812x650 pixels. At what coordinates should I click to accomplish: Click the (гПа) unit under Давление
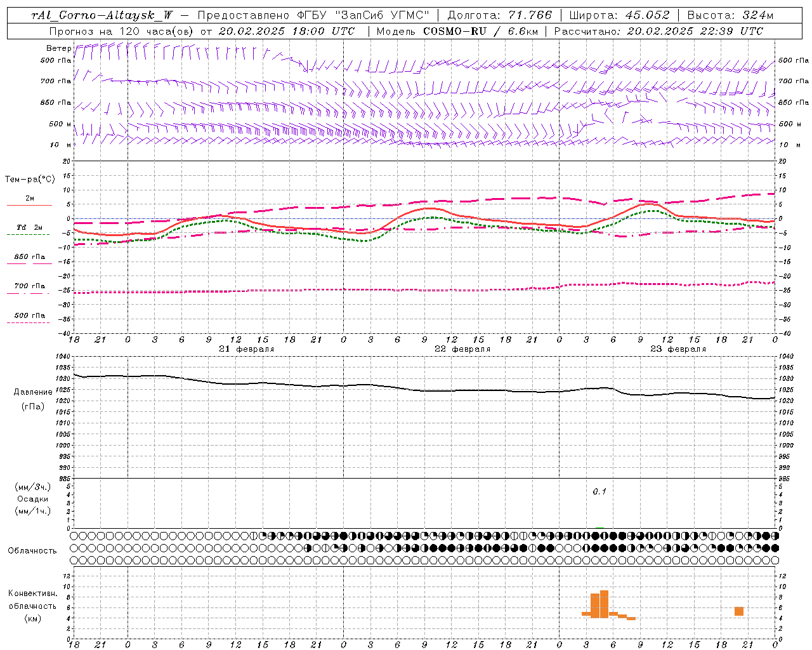pos(33,406)
